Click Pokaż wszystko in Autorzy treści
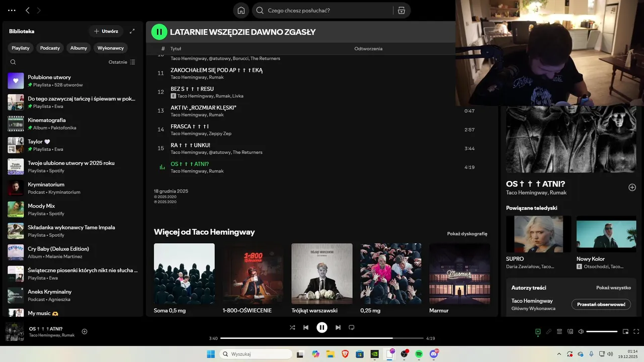Image resolution: width=644 pixels, height=362 pixels. [x=613, y=288]
